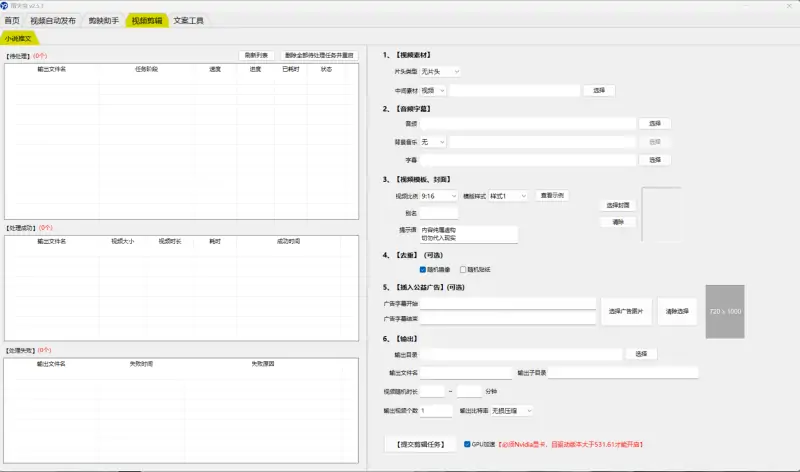Expand the 片头类型 dropdown
Screen dimensions: 800x472
click(x=440, y=72)
